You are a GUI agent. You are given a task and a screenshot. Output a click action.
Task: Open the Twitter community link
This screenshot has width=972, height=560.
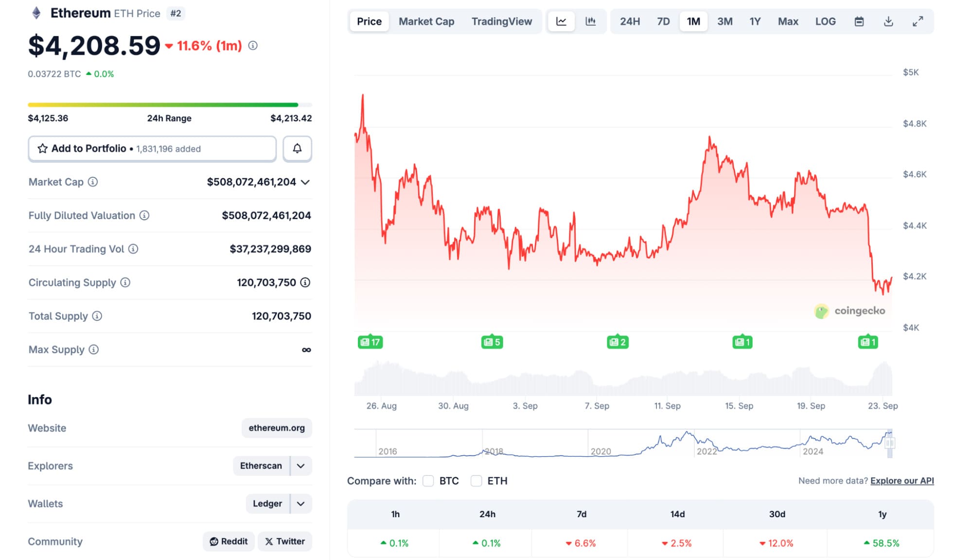click(285, 542)
